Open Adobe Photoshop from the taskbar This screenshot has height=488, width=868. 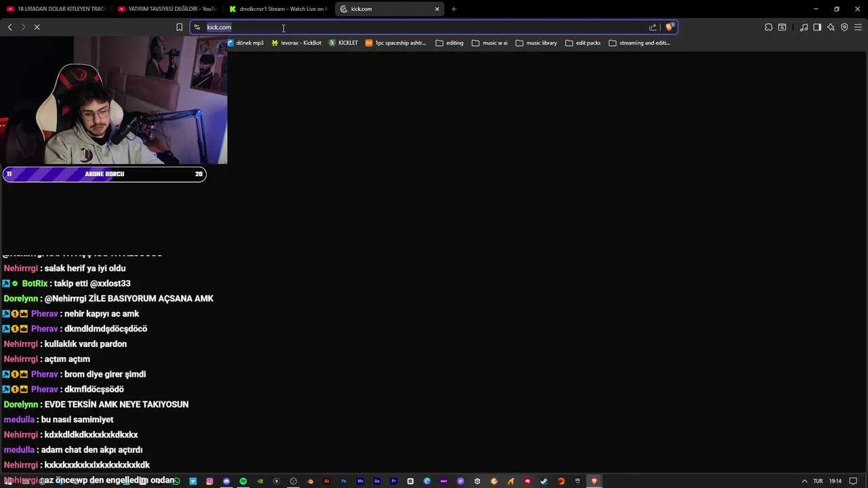343,481
